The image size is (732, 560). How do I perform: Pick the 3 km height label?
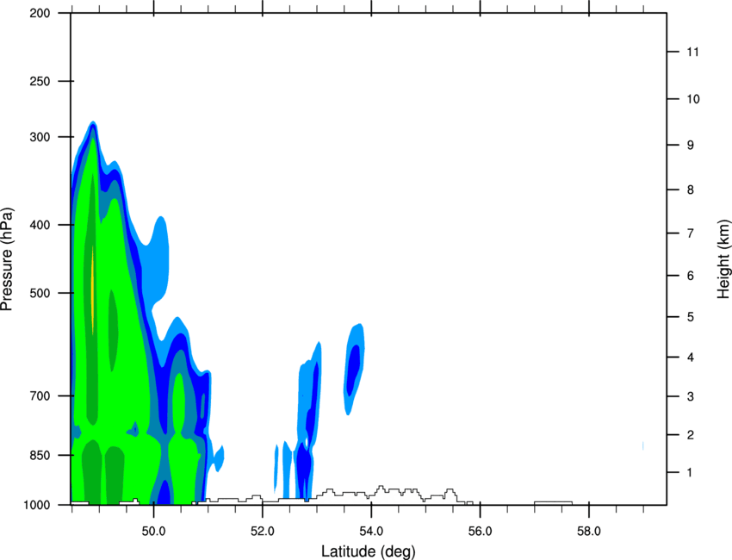(691, 396)
